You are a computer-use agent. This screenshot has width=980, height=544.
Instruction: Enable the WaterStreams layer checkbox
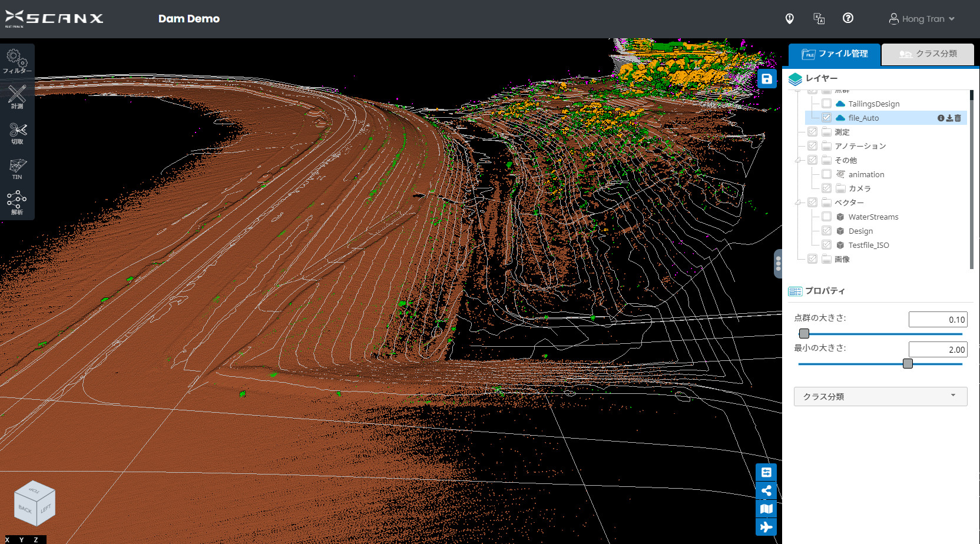click(x=827, y=217)
